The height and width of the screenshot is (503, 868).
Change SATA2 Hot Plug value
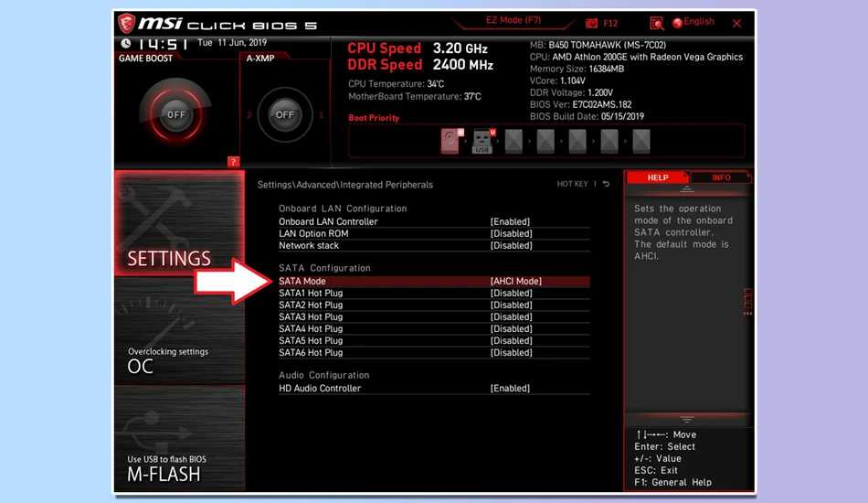(511, 305)
